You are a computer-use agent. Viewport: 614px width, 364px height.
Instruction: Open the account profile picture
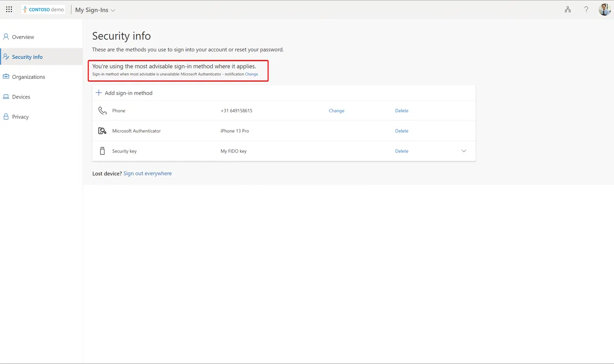604,9
